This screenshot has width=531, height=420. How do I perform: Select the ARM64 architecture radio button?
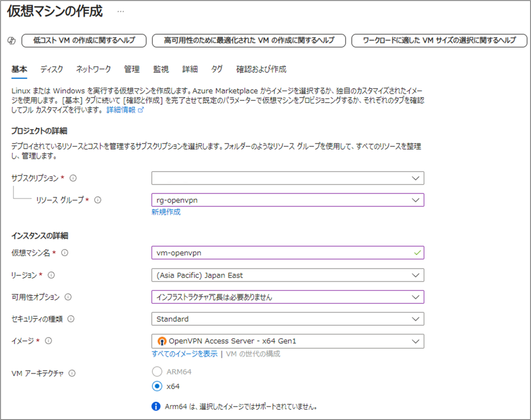pos(157,371)
